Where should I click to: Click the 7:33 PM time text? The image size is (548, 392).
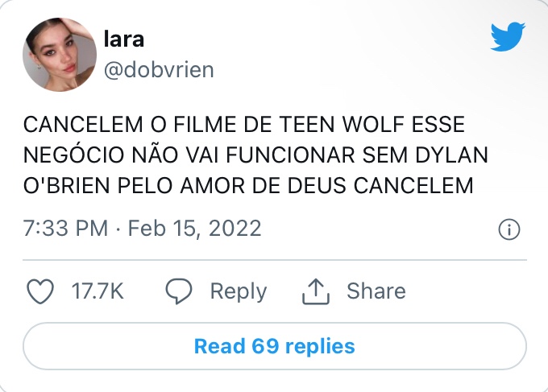tap(66, 229)
